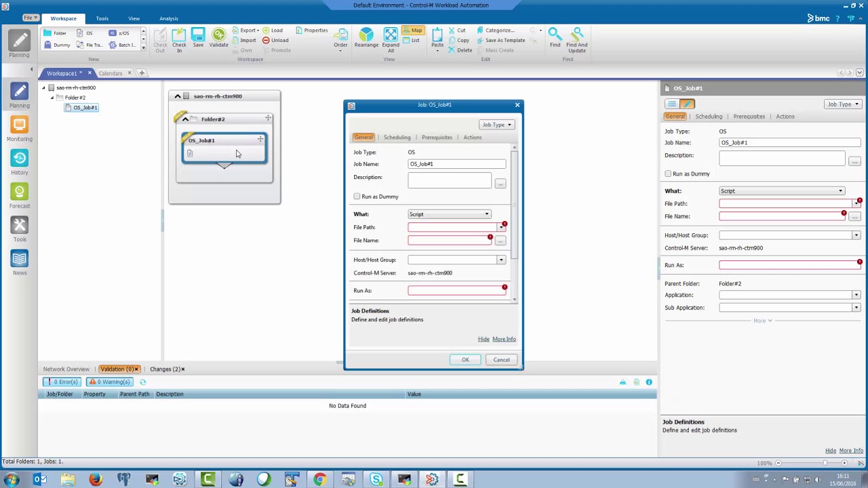Click the Find magnifier icon
868x488 pixels.
click(555, 39)
